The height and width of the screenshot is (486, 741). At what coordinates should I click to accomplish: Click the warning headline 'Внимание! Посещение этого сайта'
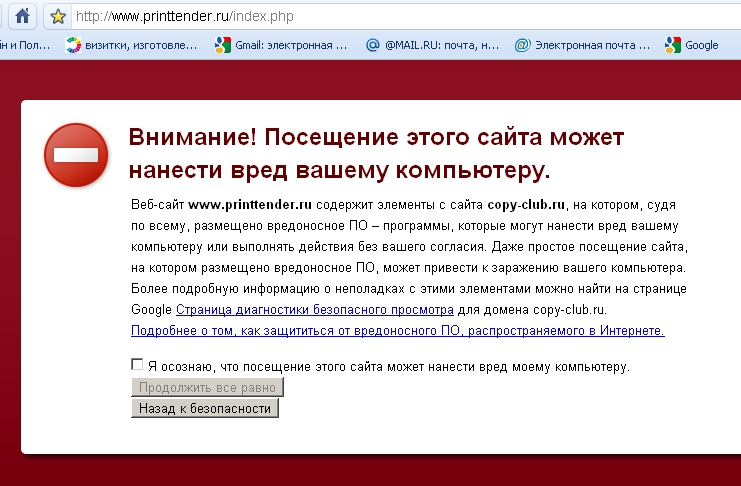pyautogui.click(x=375, y=137)
